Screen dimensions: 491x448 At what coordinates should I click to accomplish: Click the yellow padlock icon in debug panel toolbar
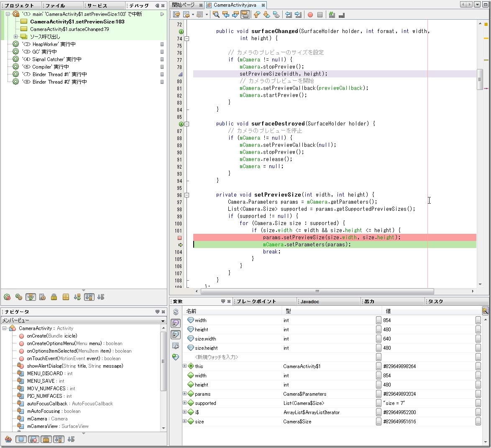(x=54, y=297)
